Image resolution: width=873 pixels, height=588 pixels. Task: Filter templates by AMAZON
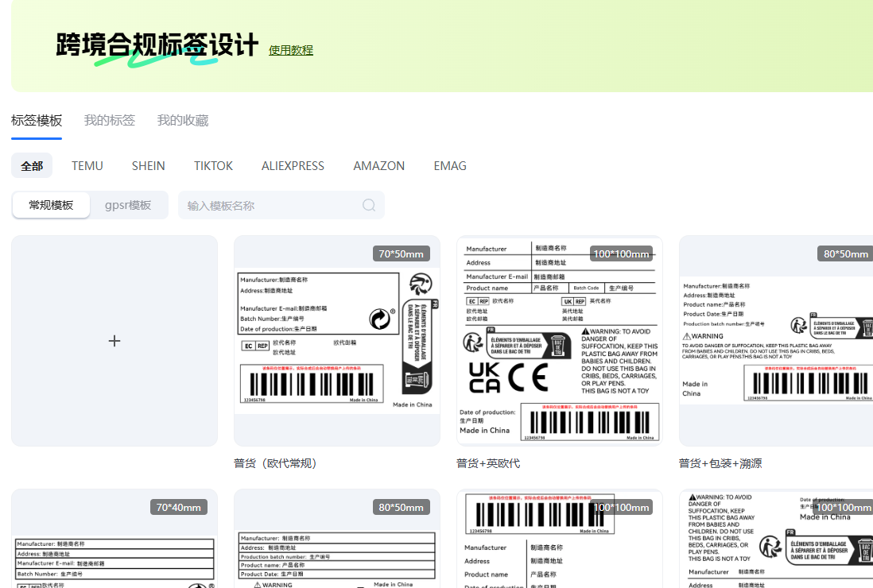click(x=379, y=166)
